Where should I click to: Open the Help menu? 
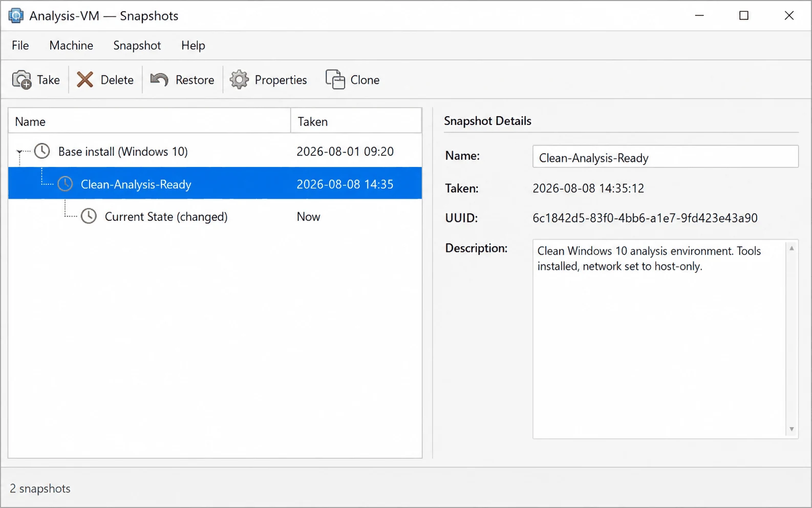193,46
